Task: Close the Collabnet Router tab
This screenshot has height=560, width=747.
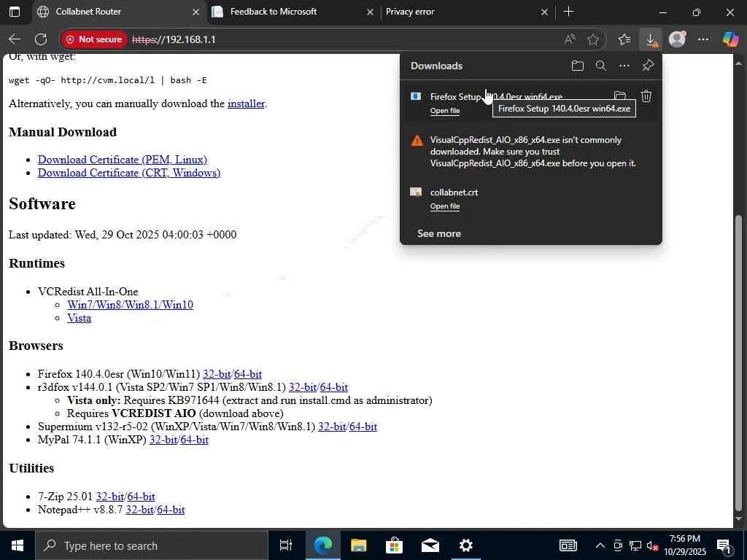Action: (196, 12)
